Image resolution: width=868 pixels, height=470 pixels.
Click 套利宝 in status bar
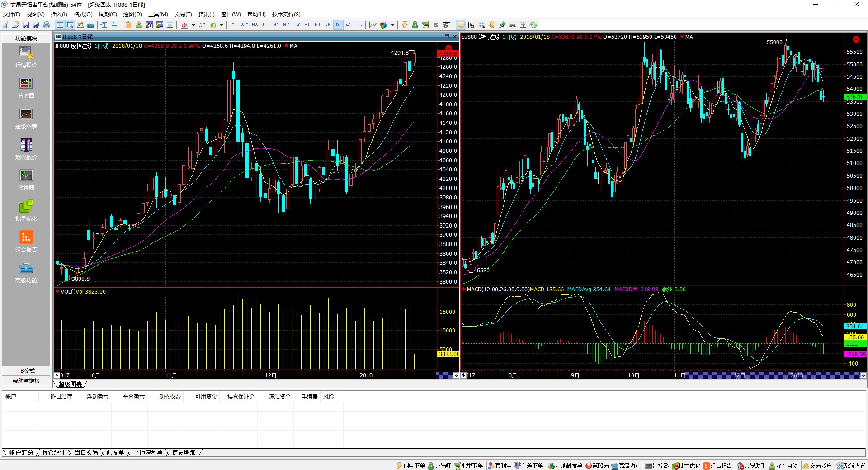500,465
